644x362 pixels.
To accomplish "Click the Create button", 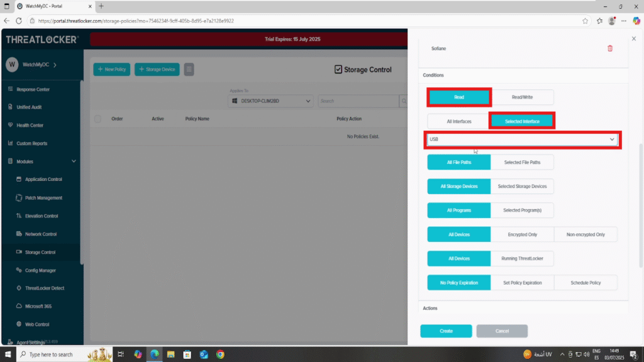I will click(x=446, y=331).
